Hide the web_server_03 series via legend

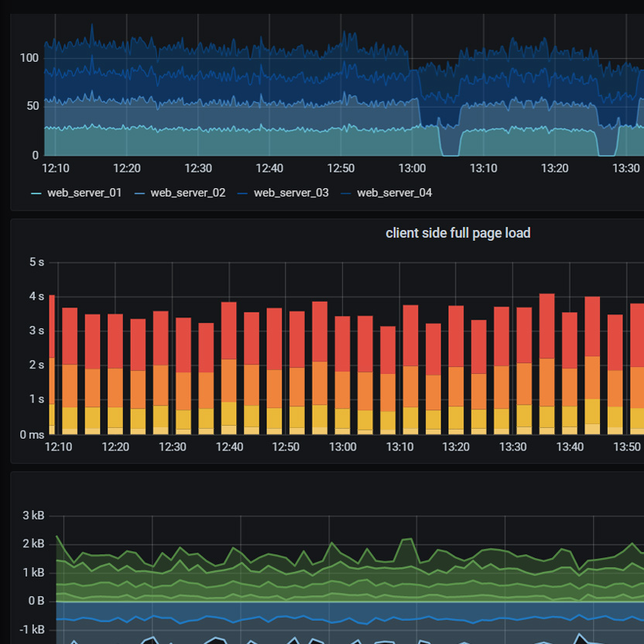[291, 193]
